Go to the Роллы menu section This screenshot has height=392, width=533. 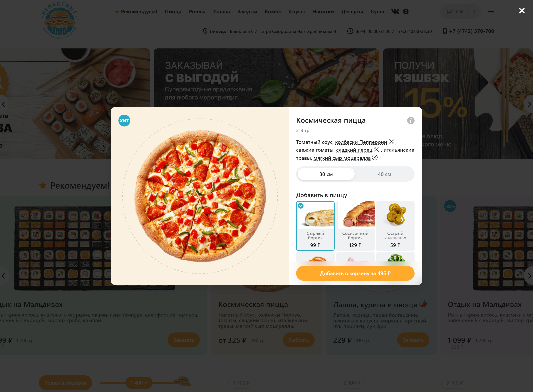click(x=197, y=11)
